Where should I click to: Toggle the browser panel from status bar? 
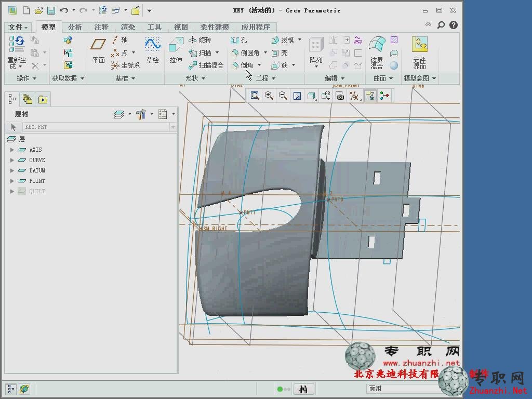click(24, 389)
